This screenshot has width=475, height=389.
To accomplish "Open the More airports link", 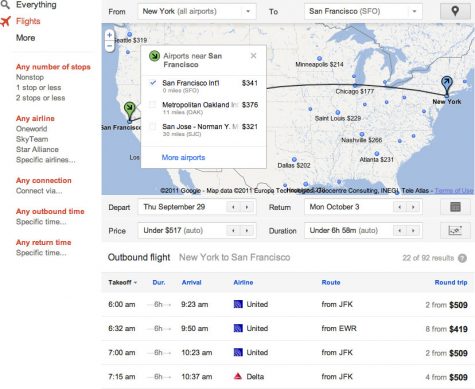I will point(183,157).
